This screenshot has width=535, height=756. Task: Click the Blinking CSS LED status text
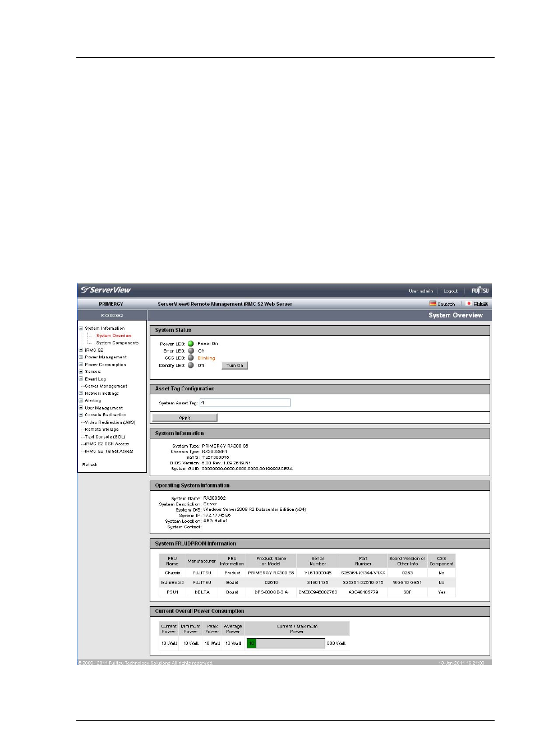click(x=206, y=358)
